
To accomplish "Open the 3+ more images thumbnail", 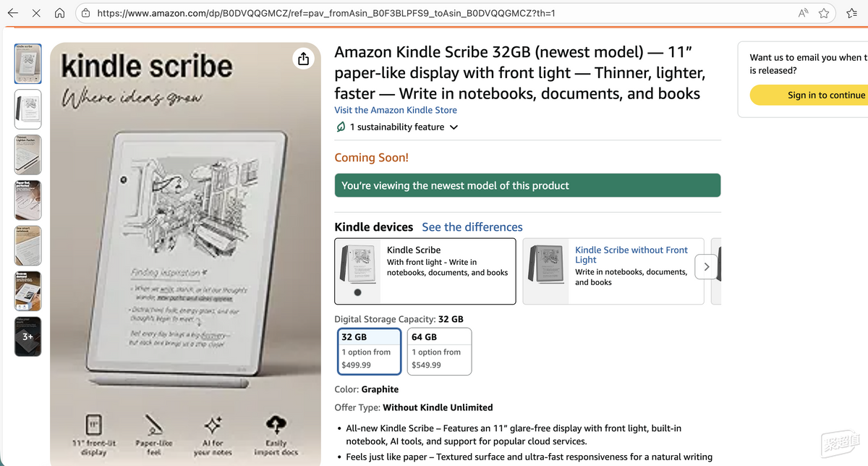I will pos(27,336).
